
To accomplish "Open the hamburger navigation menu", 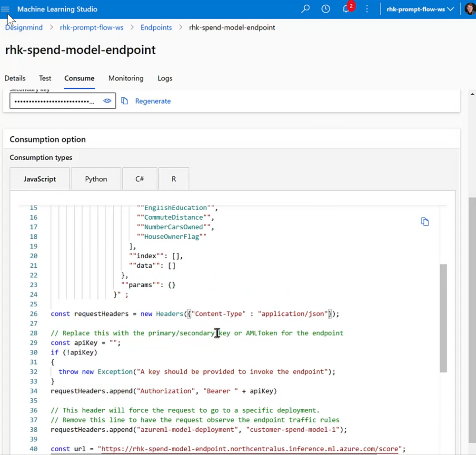I will (x=6, y=9).
